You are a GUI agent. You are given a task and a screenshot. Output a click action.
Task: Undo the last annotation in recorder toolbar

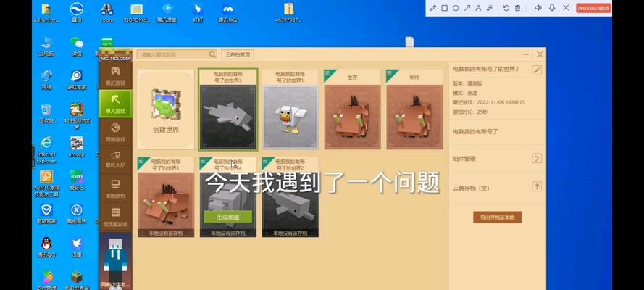coord(506,8)
